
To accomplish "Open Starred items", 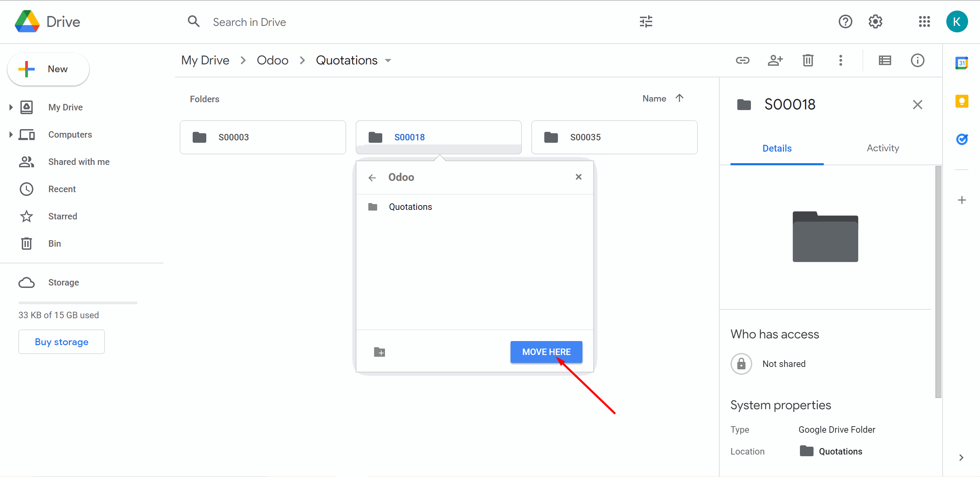I will pos(63,216).
